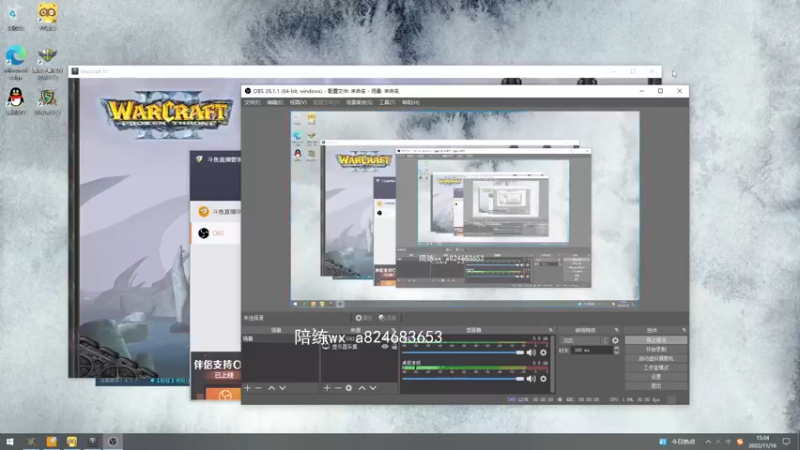Click Start Recording button in controls

656,349
